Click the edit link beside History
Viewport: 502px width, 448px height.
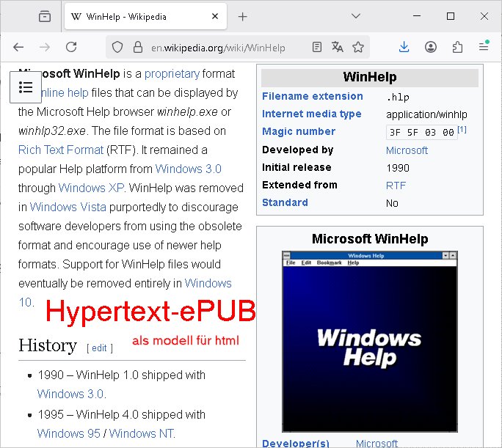click(99, 348)
